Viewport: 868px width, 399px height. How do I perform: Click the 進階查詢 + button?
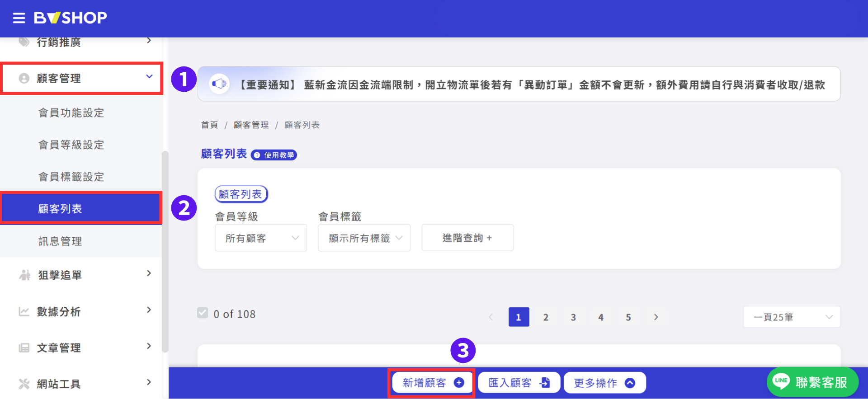467,238
